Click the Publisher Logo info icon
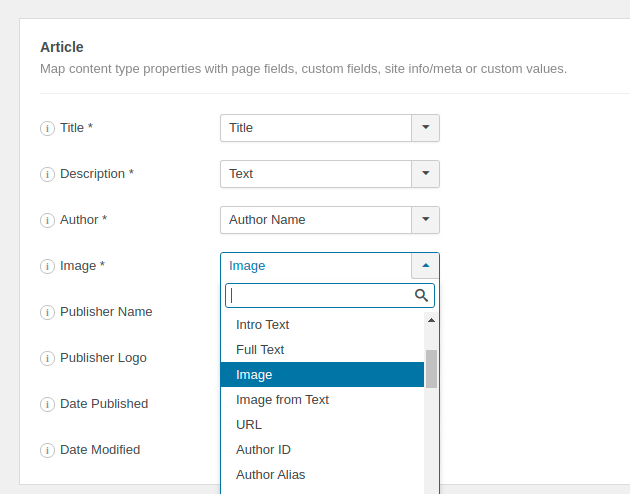The height and width of the screenshot is (494, 630). 47,358
